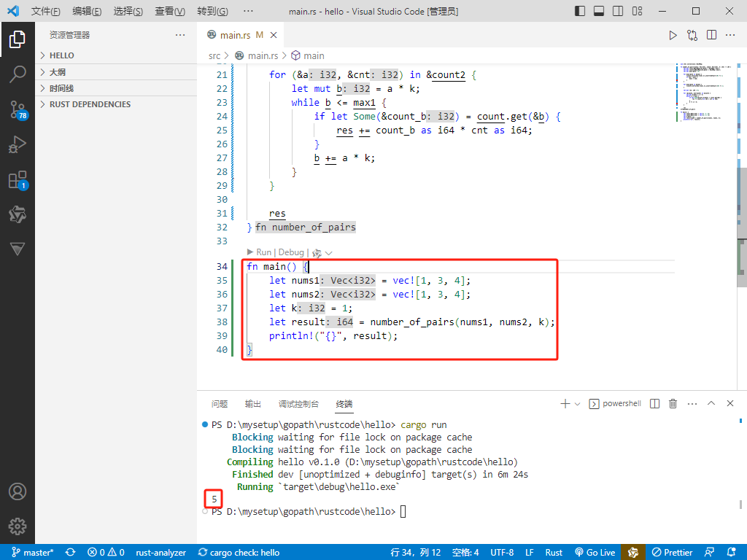The height and width of the screenshot is (560, 747).
Task: Open editor More Actions ellipsis
Action: 730,35
